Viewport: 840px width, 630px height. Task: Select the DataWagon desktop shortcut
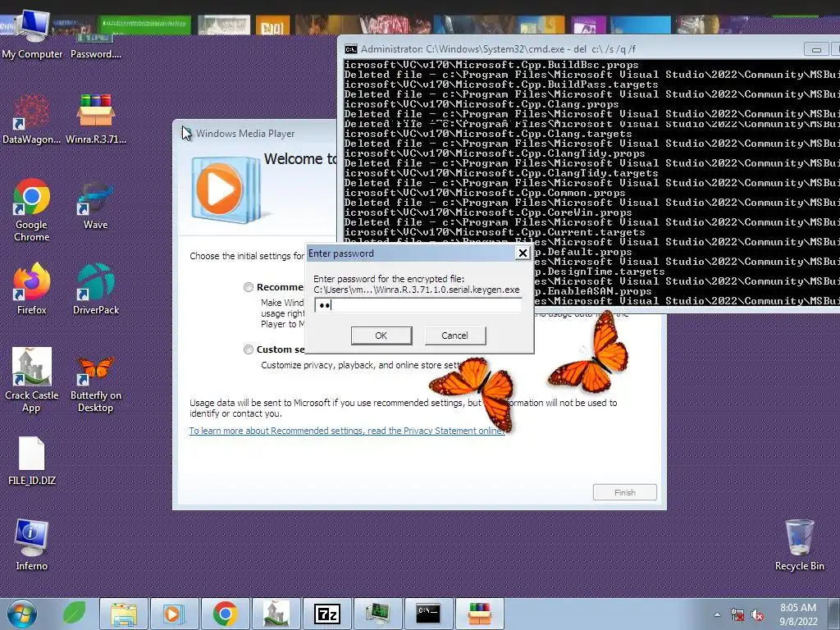coord(31,119)
